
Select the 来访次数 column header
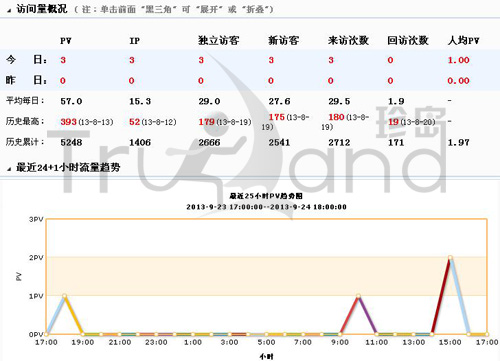point(348,40)
